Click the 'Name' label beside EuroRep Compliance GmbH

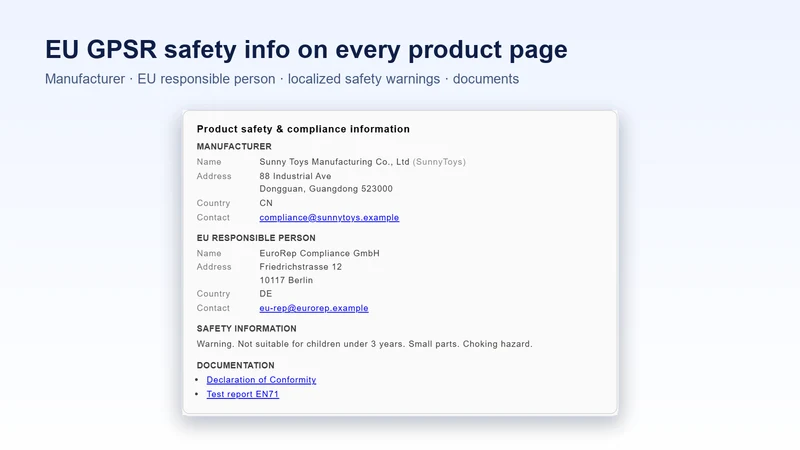coord(209,253)
